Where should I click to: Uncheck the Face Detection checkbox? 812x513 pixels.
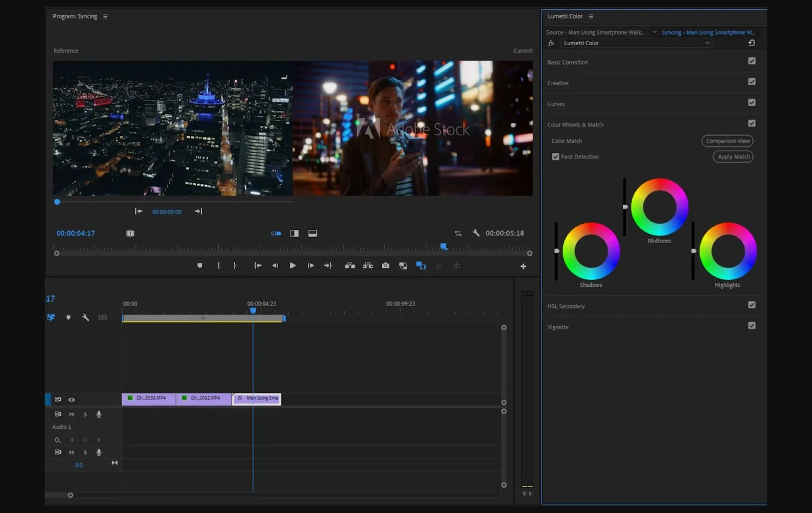point(556,156)
